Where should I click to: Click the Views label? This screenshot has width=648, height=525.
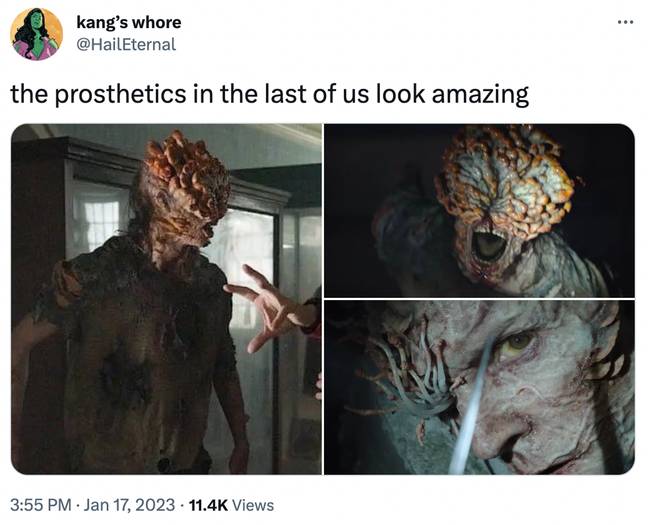[253, 505]
